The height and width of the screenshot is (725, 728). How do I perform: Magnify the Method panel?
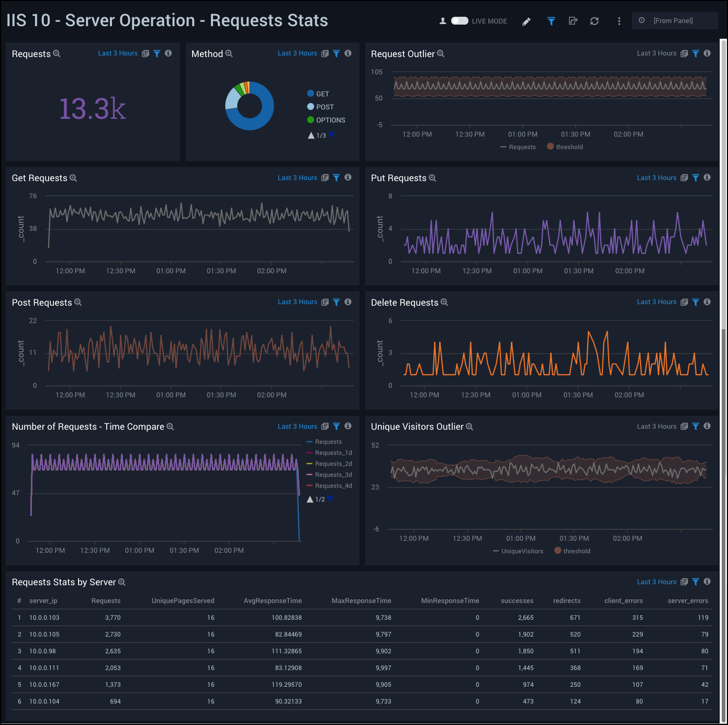[x=229, y=53]
